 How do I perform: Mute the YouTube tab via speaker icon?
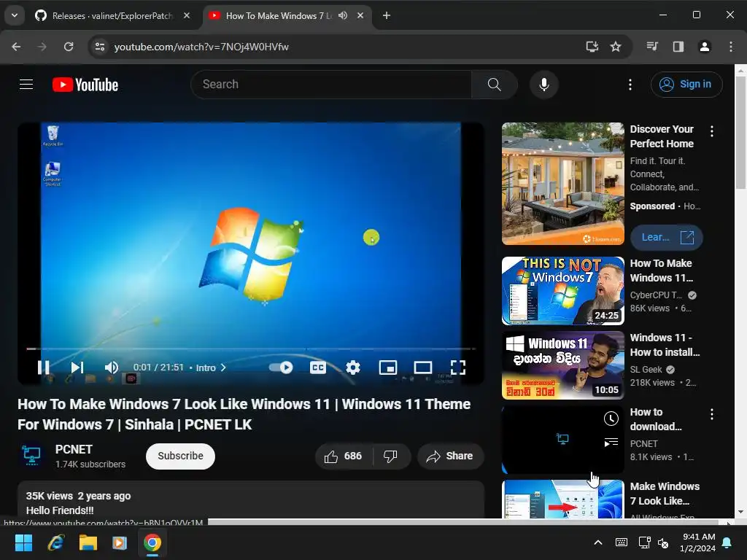(343, 16)
